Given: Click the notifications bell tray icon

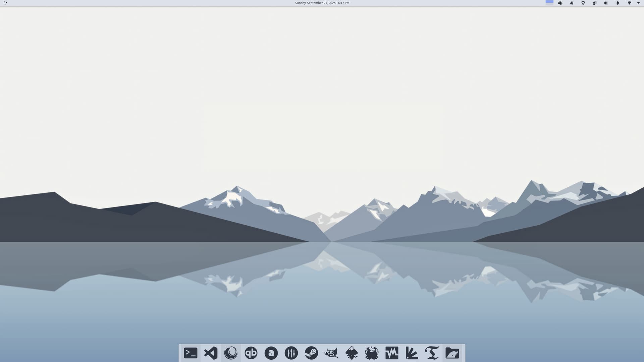Looking at the screenshot, I should 572,3.
